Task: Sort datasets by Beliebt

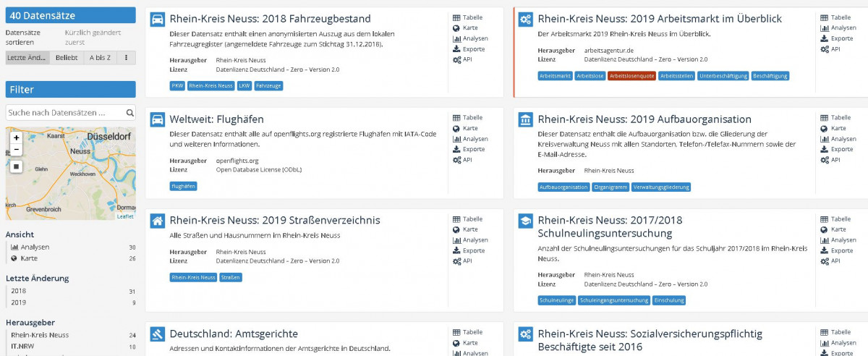Action: pos(67,58)
